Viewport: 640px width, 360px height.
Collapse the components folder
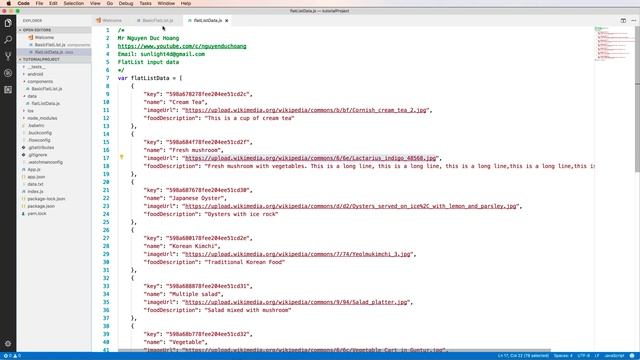pos(40,81)
